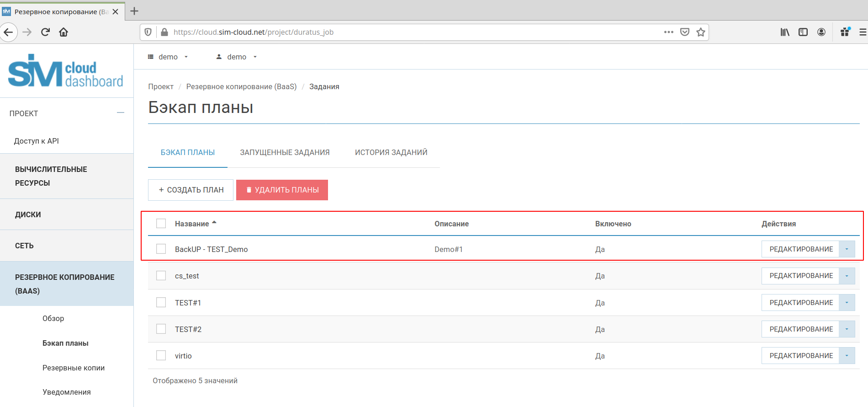
Task: Check the BackUP - TEST_Demo plan checkbox
Action: click(161, 249)
